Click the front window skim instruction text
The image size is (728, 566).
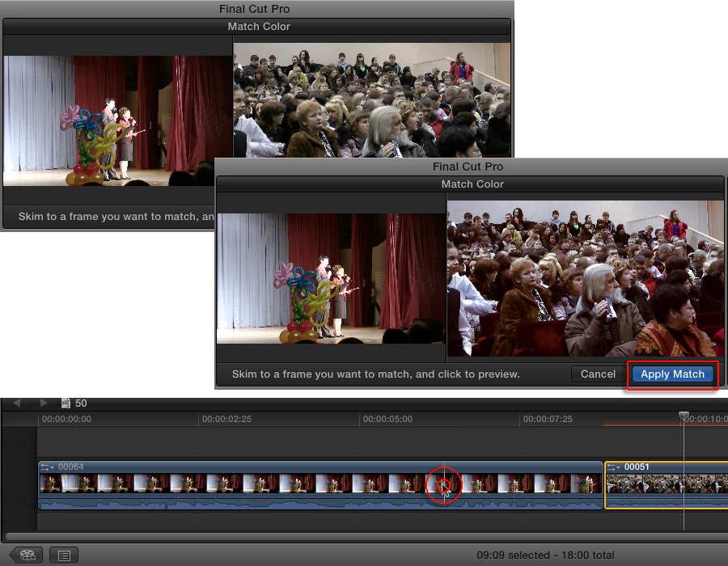(375, 374)
